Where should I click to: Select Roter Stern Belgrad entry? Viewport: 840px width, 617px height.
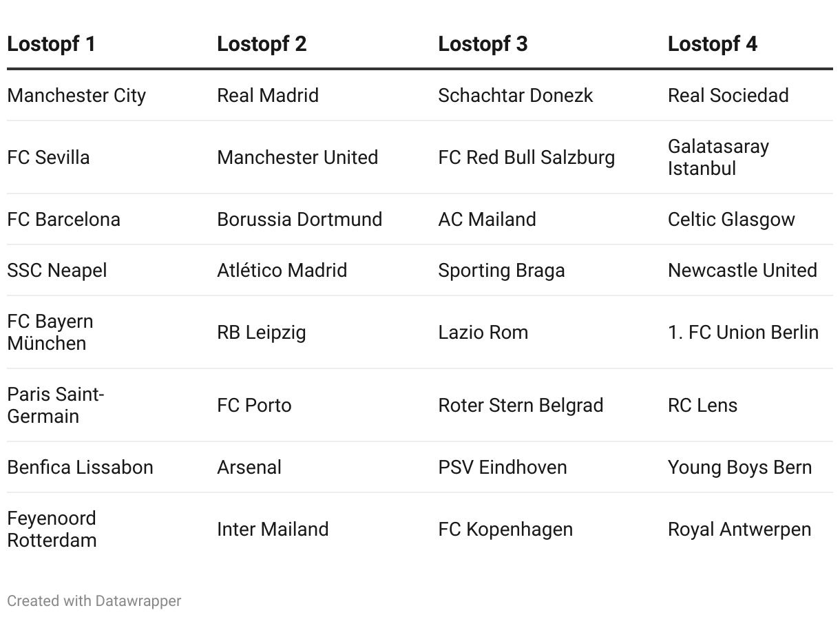[521, 406]
